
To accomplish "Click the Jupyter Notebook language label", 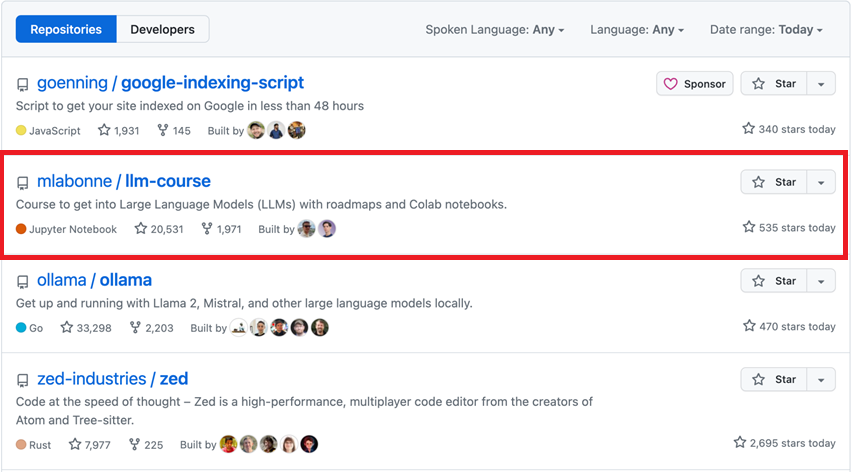I will point(67,229).
